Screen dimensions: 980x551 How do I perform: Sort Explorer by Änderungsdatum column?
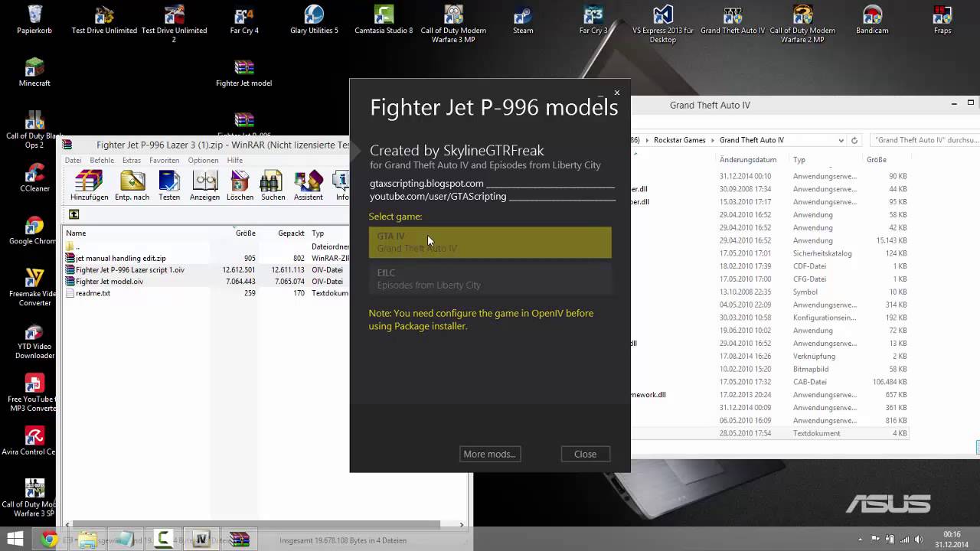coord(748,160)
